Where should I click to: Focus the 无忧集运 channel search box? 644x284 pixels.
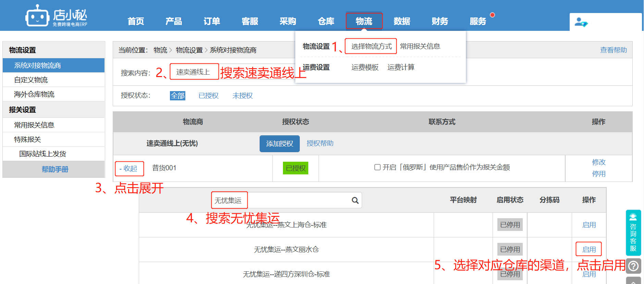(286, 200)
